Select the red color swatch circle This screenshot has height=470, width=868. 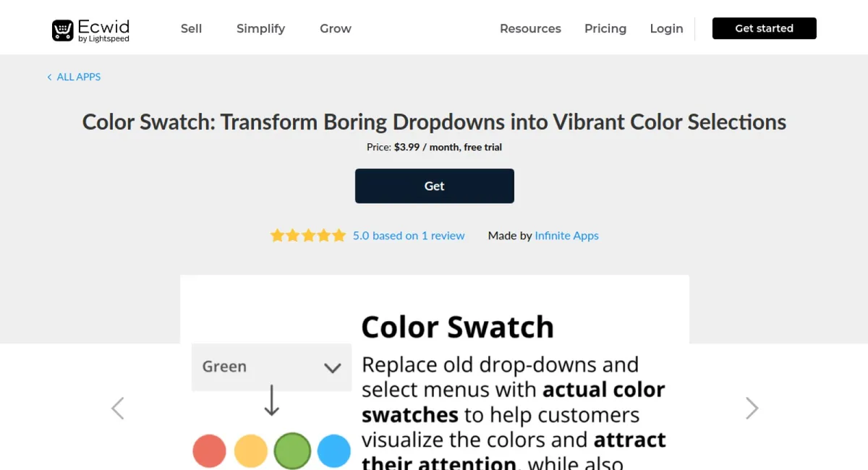[x=209, y=450]
